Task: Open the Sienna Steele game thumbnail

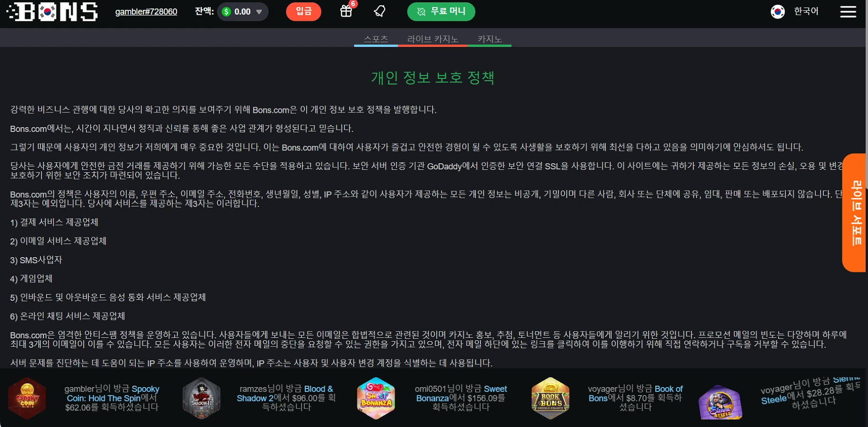Action: (x=720, y=402)
